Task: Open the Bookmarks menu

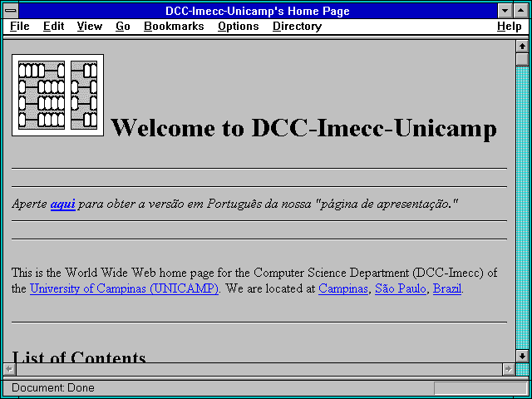Action: 174,27
